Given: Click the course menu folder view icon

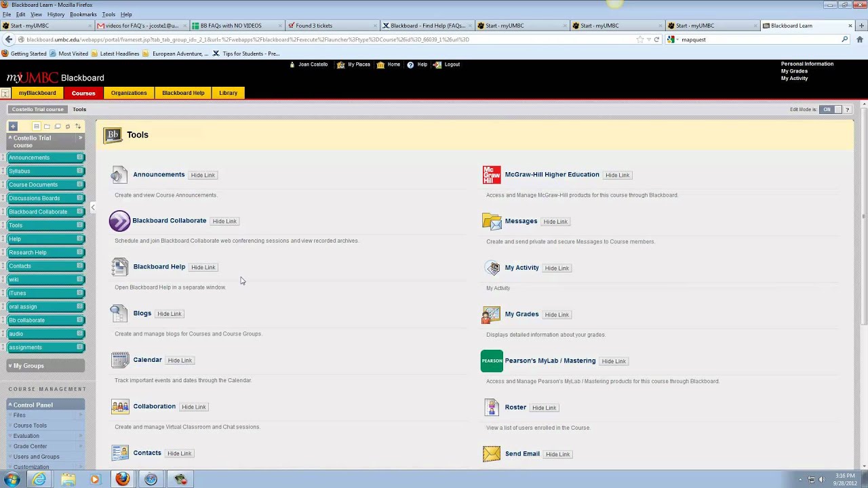Looking at the screenshot, I should click(47, 126).
